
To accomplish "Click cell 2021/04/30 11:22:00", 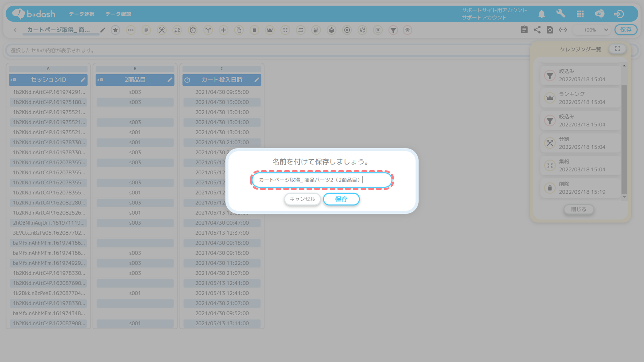I will pyautogui.click(x=222, y=263).
